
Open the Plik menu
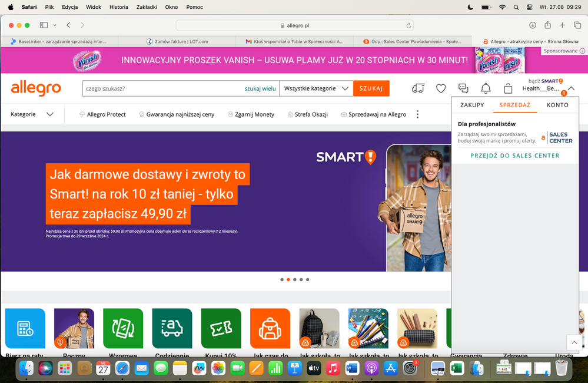click(49, 7)
